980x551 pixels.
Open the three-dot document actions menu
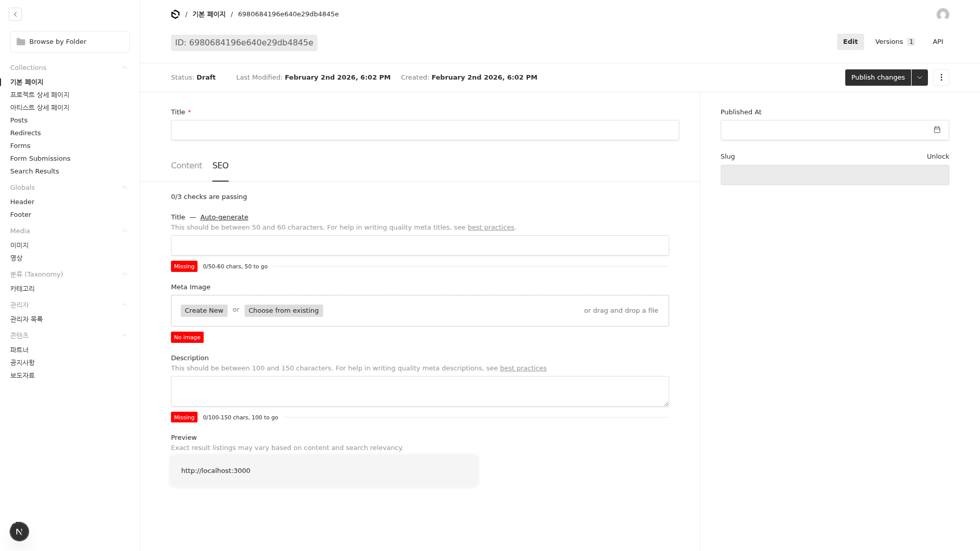[x=941, y=78]
